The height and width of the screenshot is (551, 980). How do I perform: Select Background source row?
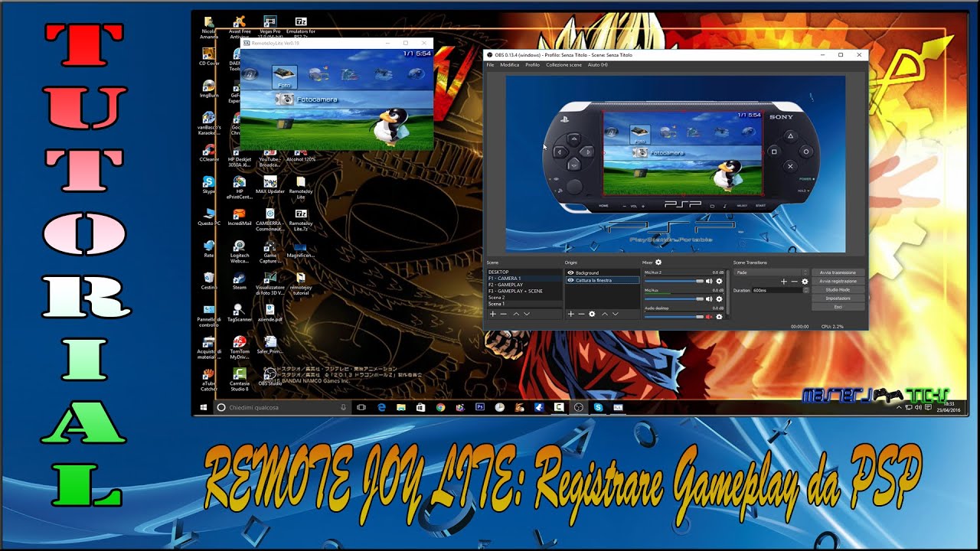[x=603, y=272]
